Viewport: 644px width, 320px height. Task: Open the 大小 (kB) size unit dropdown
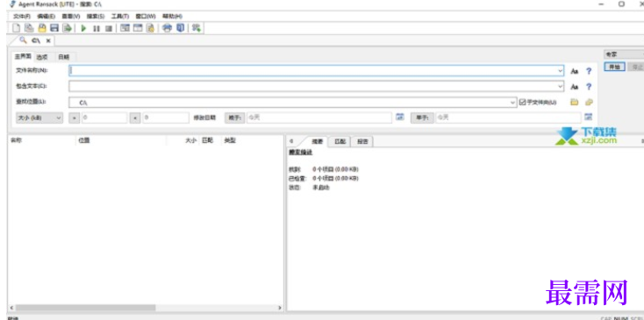[x=39, y=117]
